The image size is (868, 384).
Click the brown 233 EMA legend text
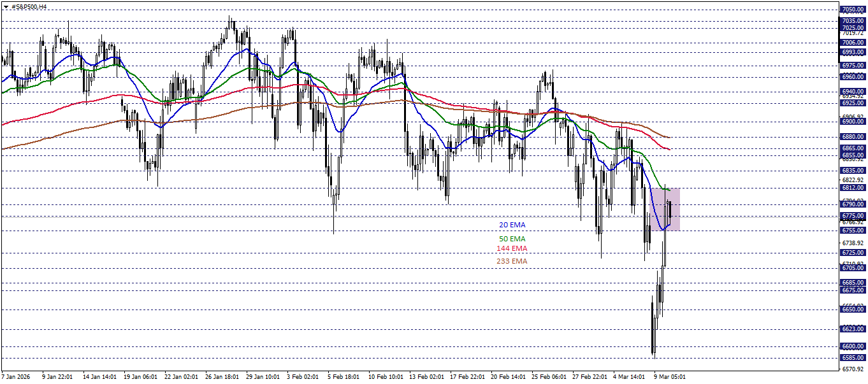click(513, 262)
